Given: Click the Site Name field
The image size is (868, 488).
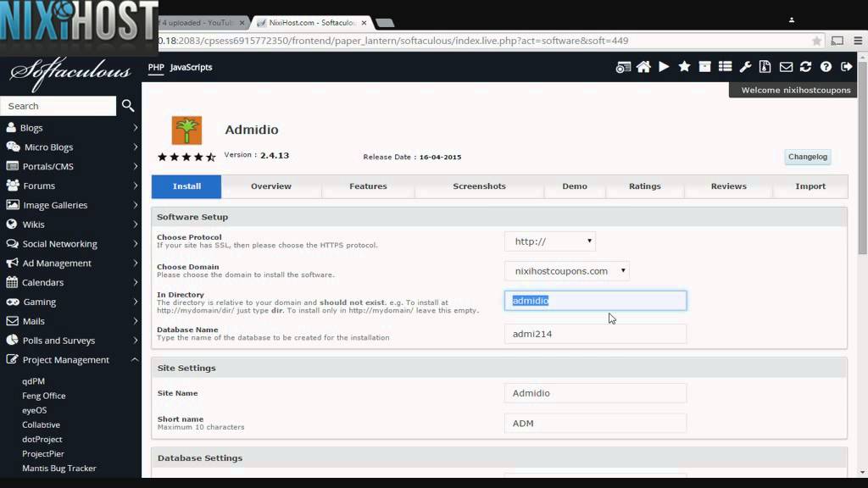Looking at the screenshot, I should coord(595,393).
